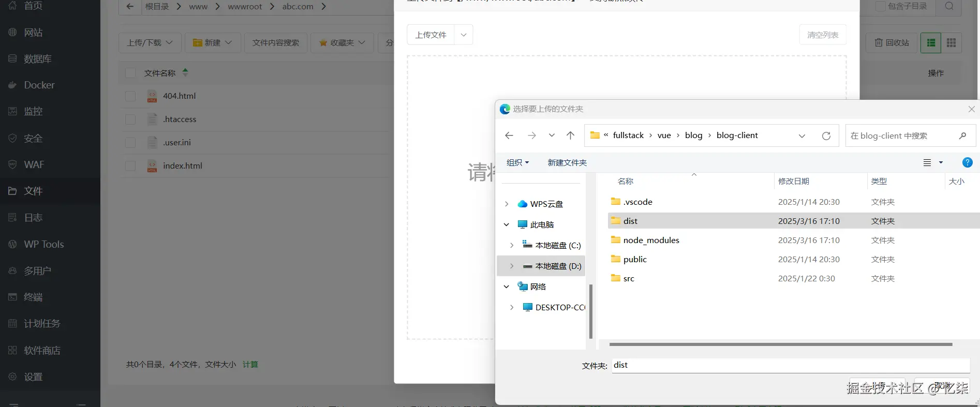
Task: Open the 上传文件 dropdown arrow
Action: pyautogui.click(x=464, y=35)
